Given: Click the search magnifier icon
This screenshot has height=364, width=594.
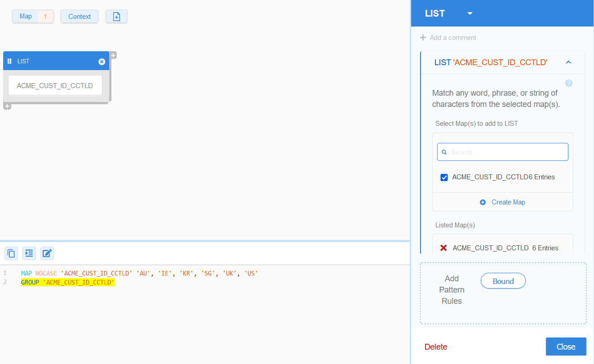Looking at the screenshot, I should (444, 152).
